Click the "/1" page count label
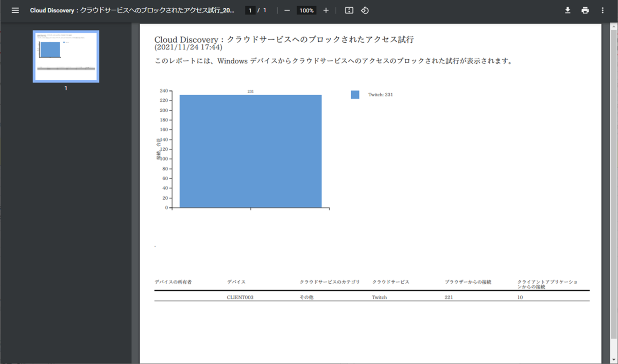The height and width of the screenshot is (364, 618). 262,10
